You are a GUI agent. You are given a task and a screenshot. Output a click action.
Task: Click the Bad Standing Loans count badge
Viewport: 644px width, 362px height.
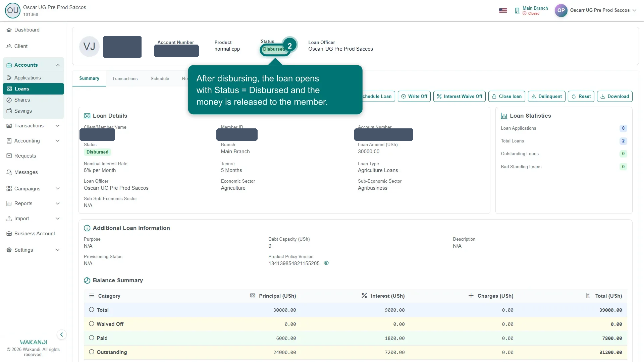click(623, 167)
